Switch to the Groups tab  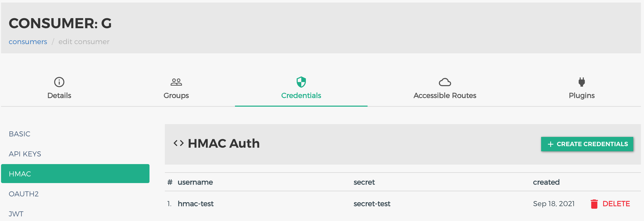pos(176,88)
